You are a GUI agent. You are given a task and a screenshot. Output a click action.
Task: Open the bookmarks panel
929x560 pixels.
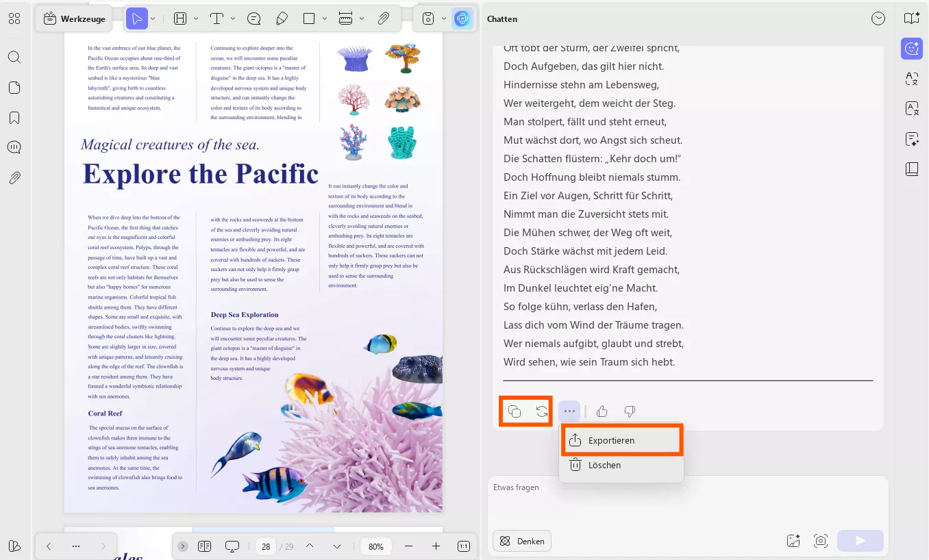pyautogui.click(x=14, y=118)
